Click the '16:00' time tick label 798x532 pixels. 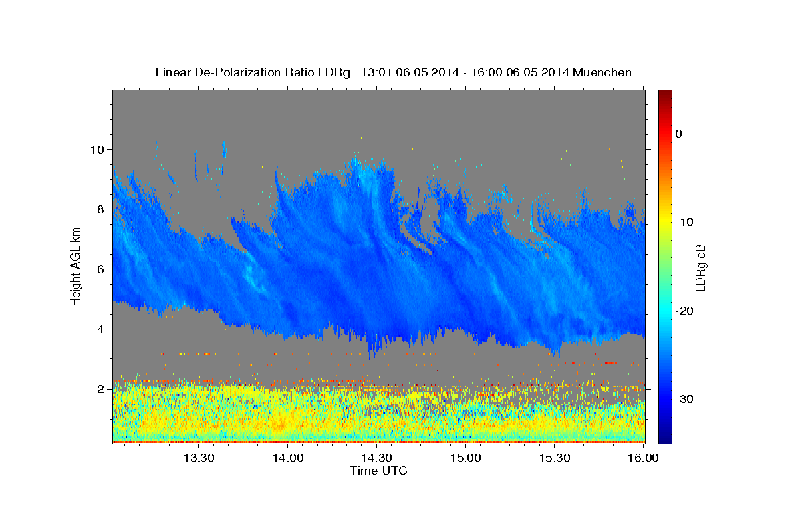[x=643, y=458]
